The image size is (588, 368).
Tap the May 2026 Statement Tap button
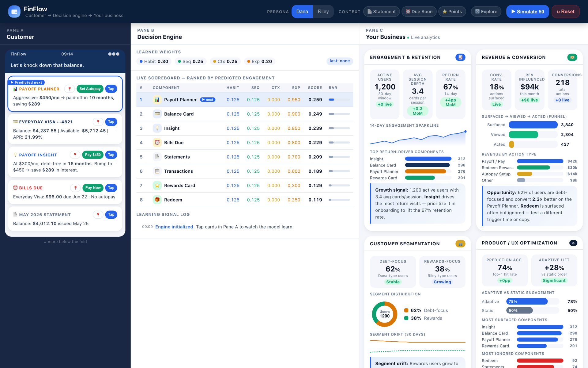point(111,214)
